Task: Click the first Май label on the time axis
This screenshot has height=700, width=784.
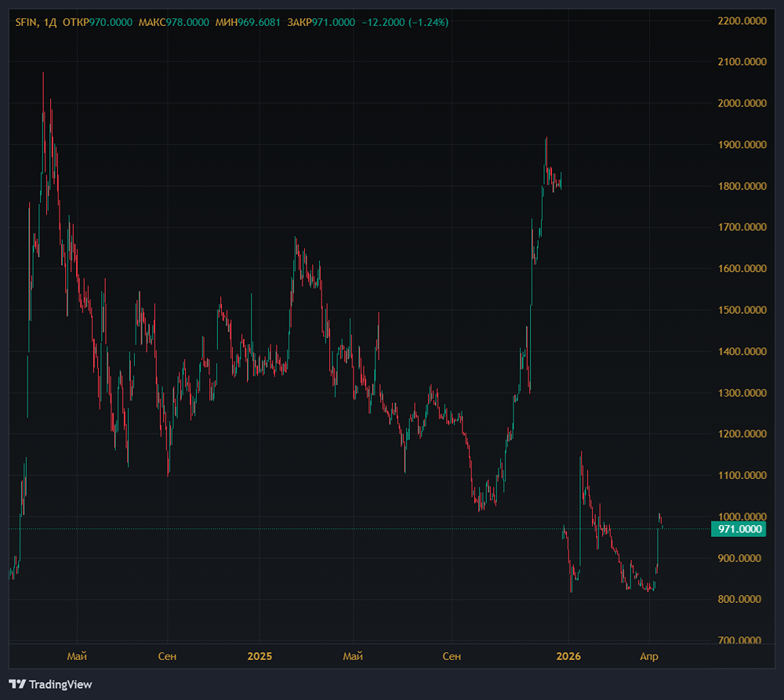Action: [76, 655]
